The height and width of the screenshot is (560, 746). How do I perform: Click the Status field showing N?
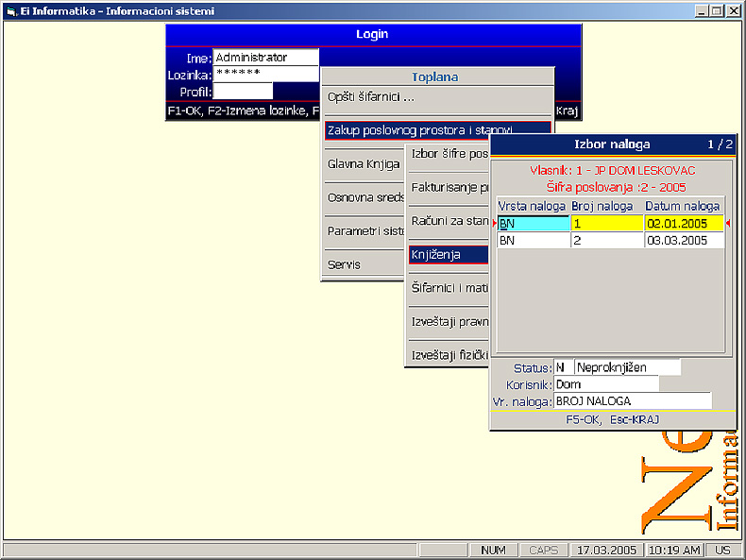coord(563,367)
